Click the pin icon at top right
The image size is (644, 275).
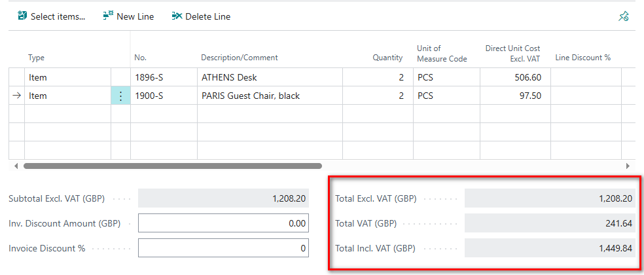(624, 17)
